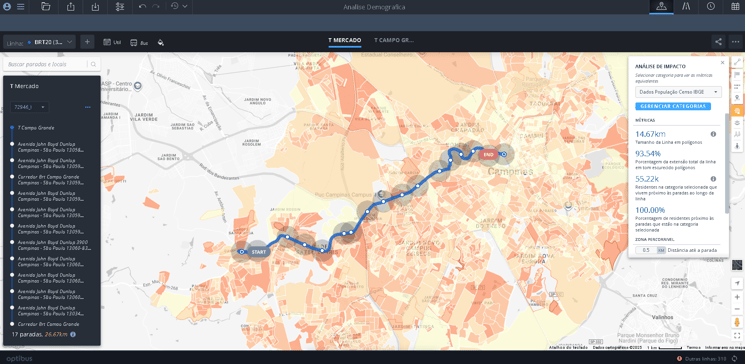Open project folder icon in top toolbar

pyautogui.click(x=46, y=7)
